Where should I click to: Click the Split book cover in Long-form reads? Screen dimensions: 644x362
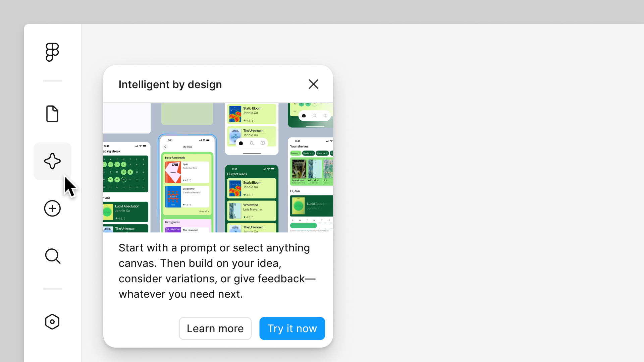[x=173, y=172]
